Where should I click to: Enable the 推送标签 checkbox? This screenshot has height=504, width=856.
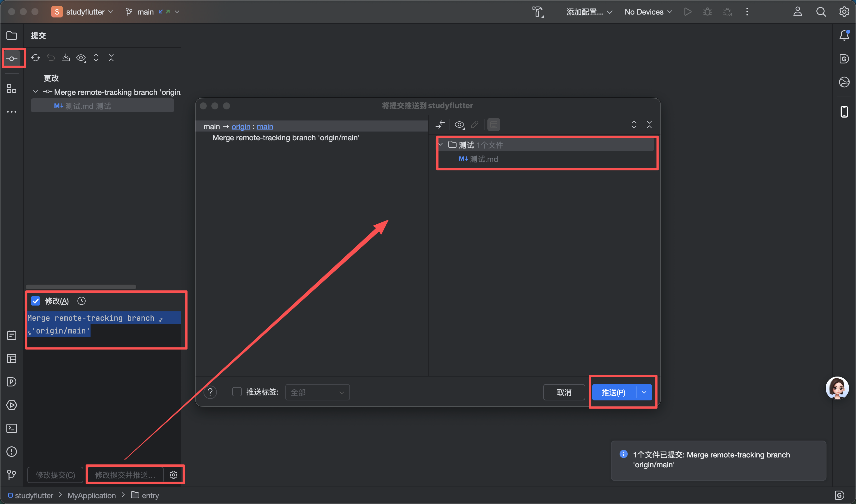tap(237, 392)
